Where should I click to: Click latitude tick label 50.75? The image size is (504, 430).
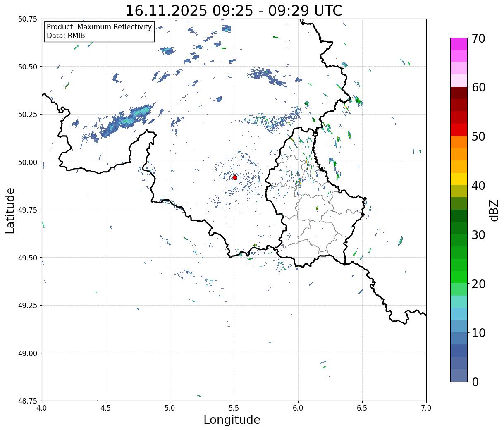[x=28, y=19]
